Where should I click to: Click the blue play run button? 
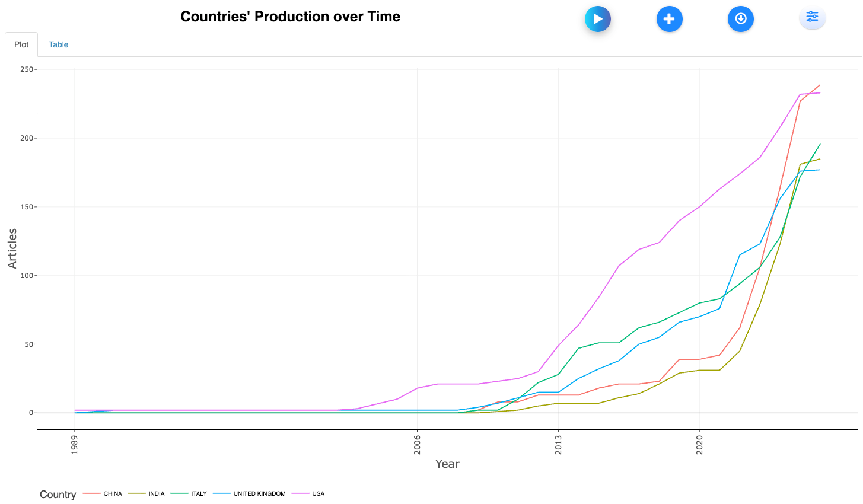(597, 19)
